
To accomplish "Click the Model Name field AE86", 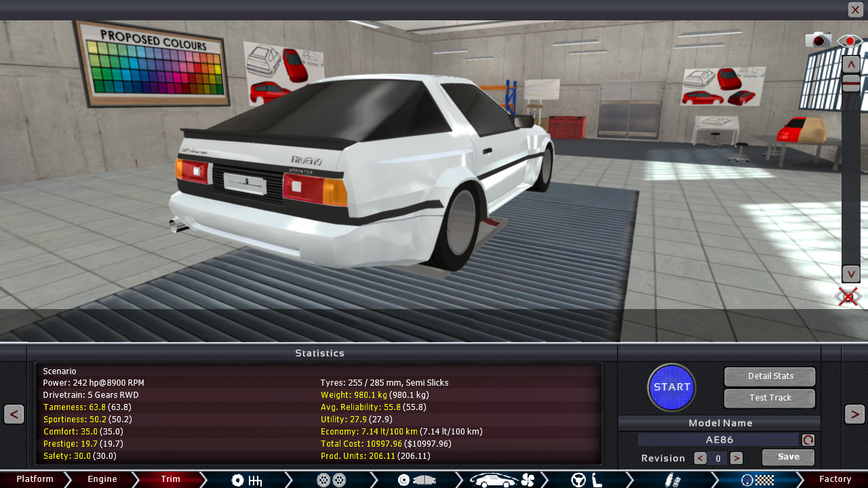I will [719, 440].
